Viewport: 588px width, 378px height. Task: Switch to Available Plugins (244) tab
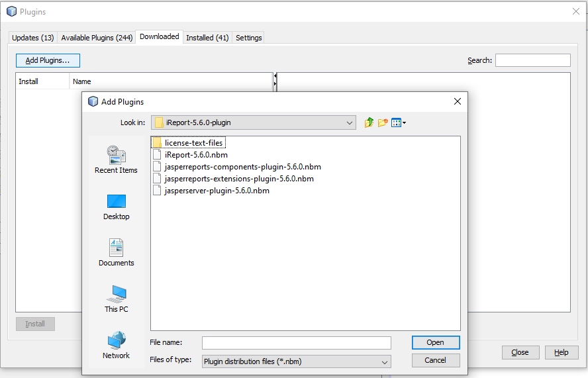pyautogui.click(x=97, y=38)
